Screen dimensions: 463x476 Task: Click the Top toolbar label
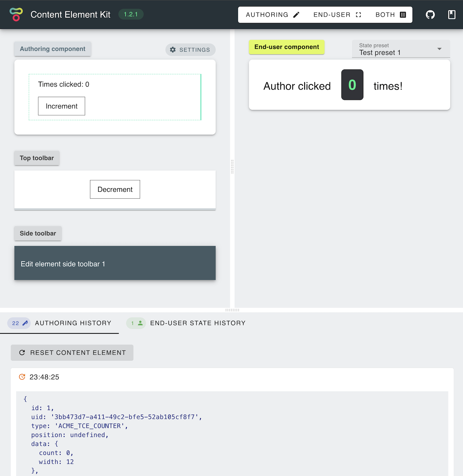tap(37, 158)
